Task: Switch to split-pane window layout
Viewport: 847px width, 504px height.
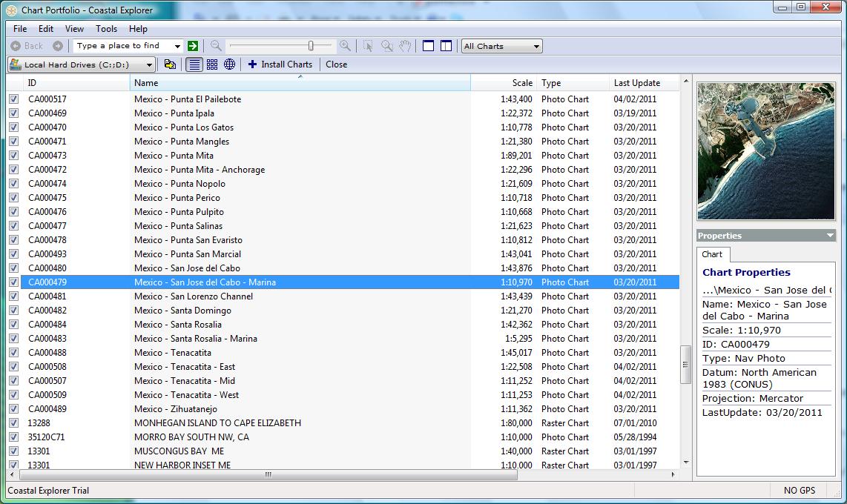Action: tap(446, 46)
